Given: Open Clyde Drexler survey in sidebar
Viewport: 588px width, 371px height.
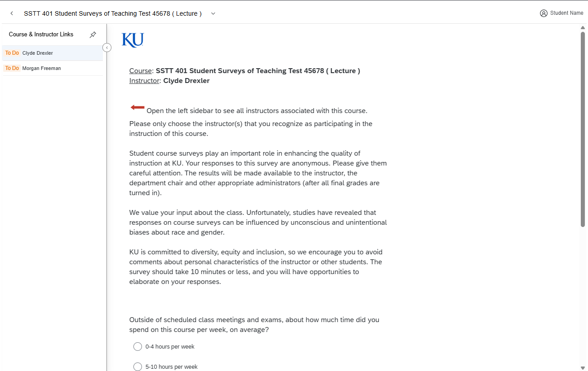Looking at the screenshot, I should pyautogui.click(x=38, y=53).
